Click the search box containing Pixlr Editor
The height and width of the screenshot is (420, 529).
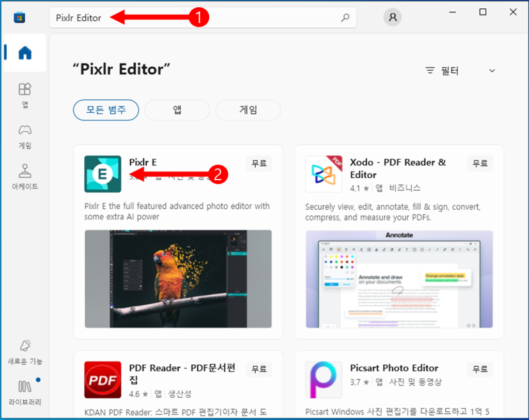tap(203, 18)
